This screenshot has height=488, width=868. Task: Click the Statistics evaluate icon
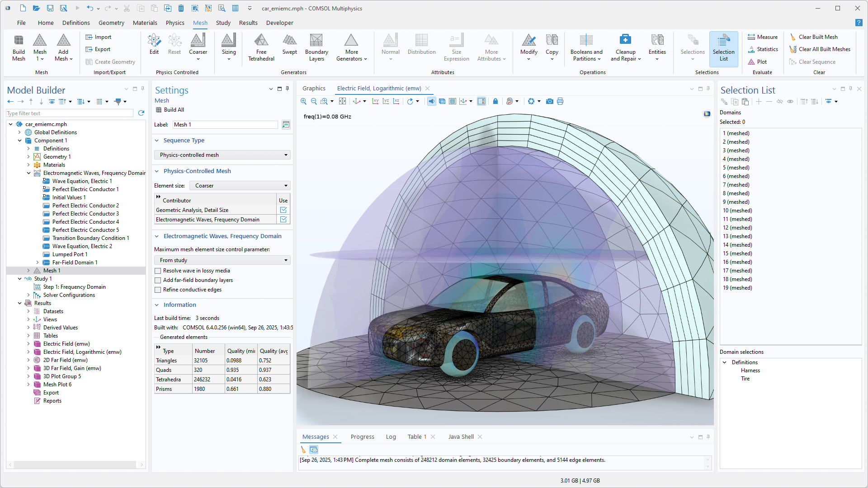pyautogui.click(x=751, y=49)
